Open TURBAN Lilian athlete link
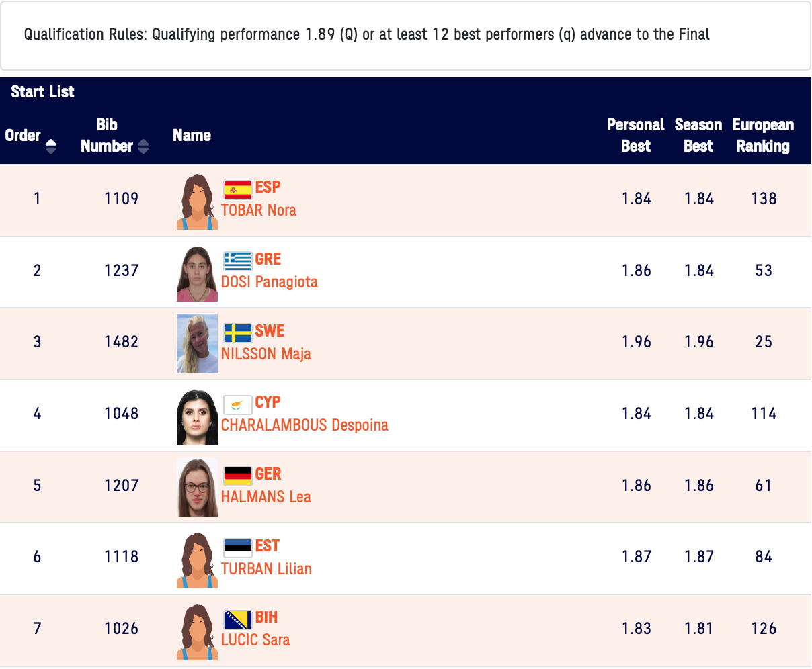This screenshot has width=812, height=669. [x=267, y=569]
